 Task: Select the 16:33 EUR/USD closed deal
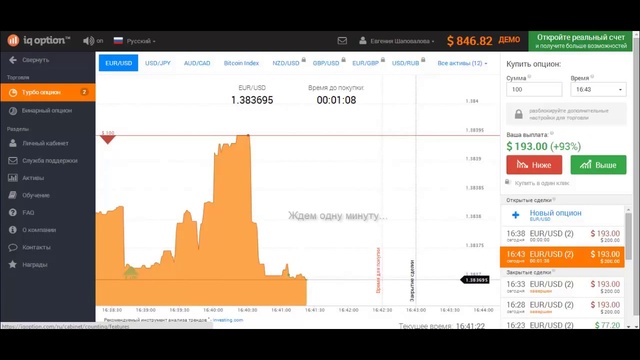point(562,287)
